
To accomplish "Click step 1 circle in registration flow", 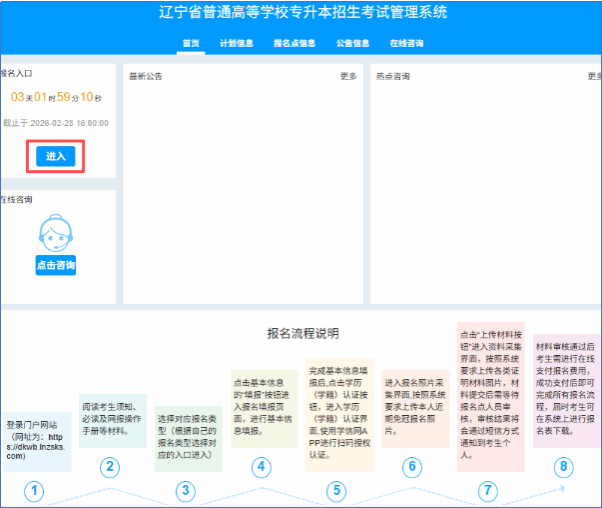I will pyautogui.click(x=35, y=491).
